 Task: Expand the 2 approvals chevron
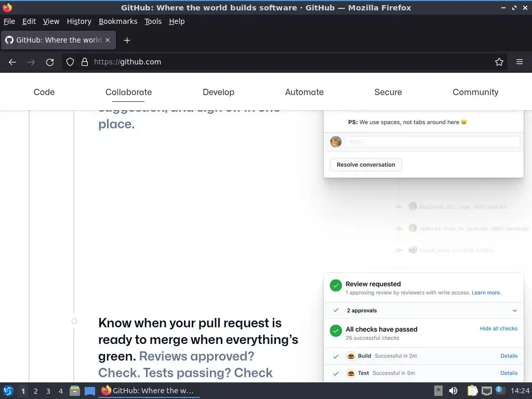point(515,311)
